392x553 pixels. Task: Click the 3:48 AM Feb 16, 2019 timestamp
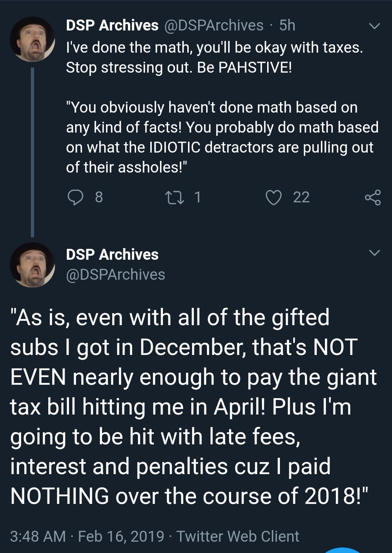[87, 536]
